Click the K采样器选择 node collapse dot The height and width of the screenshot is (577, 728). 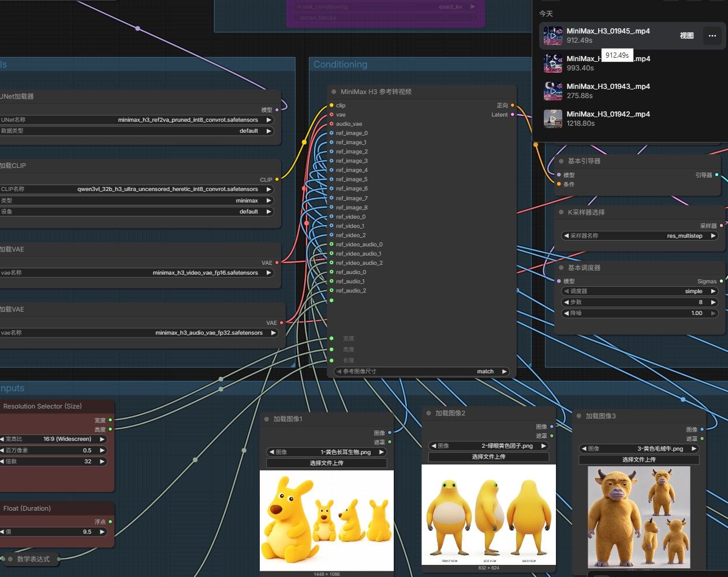(561, 212)
